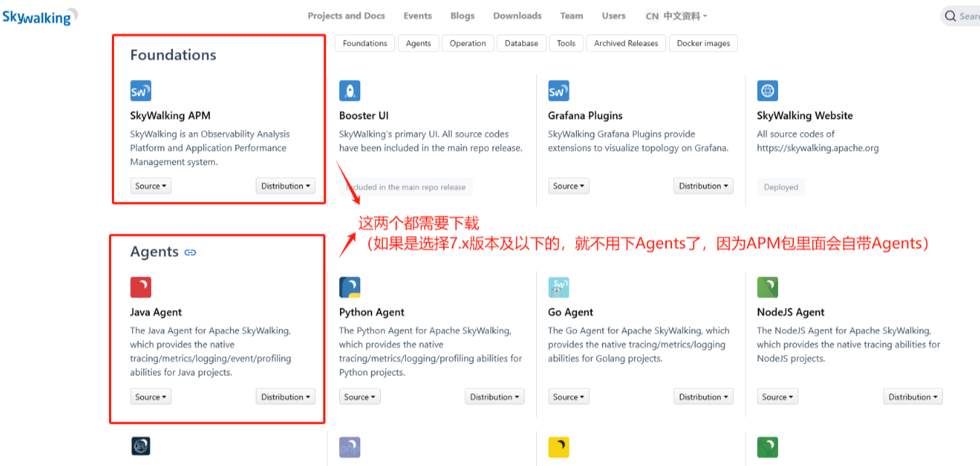Go to Events page
The image size is (980, 466).
click(418, 16)
